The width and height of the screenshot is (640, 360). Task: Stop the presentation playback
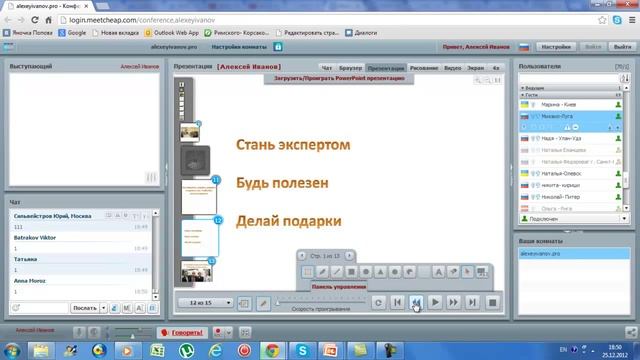(x=493, y=303)
